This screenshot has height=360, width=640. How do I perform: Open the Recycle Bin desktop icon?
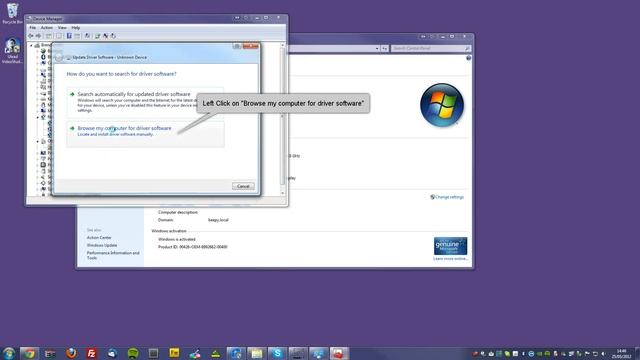coord(12,13)
